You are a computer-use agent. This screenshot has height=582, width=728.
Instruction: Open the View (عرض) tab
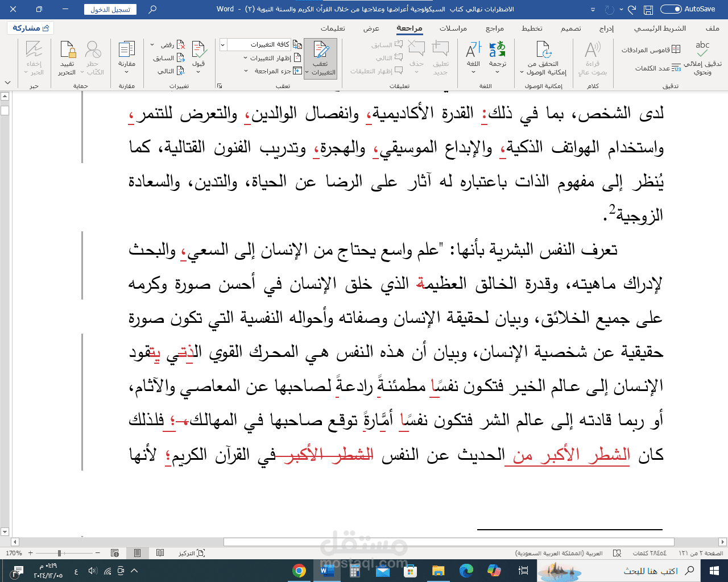(371, 28)
